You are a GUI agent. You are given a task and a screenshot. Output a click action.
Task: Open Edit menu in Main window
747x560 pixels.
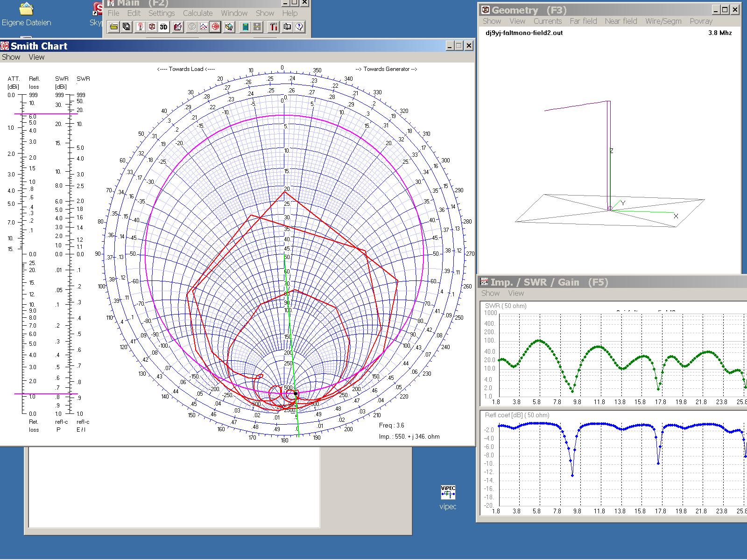[x=134, y=13]
